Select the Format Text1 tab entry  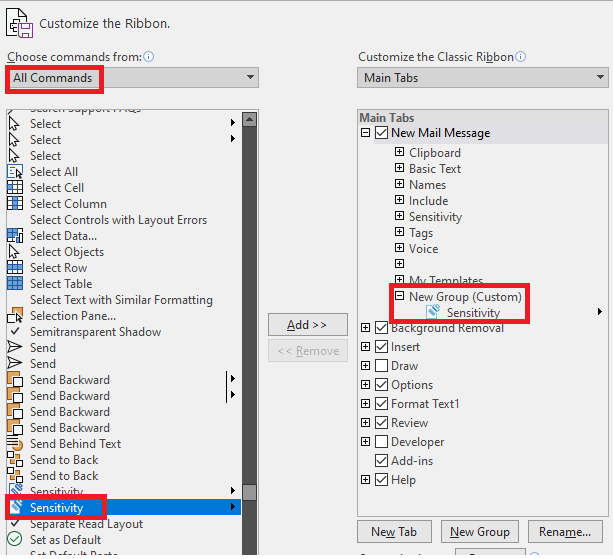(x=425, y=403)
